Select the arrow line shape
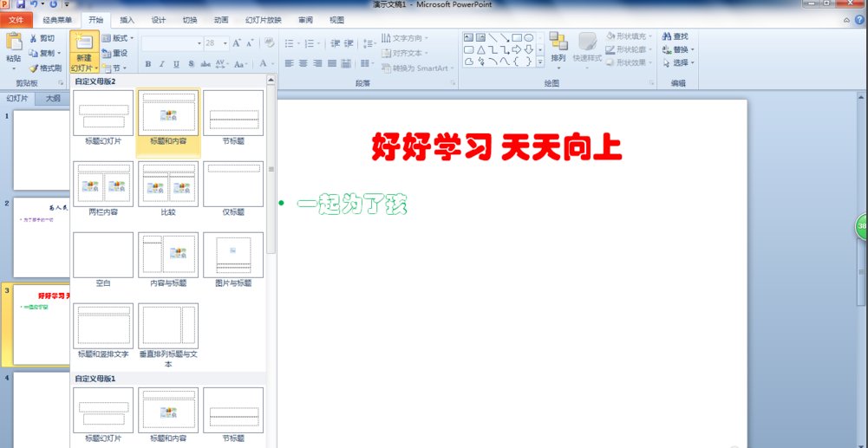 505,37
